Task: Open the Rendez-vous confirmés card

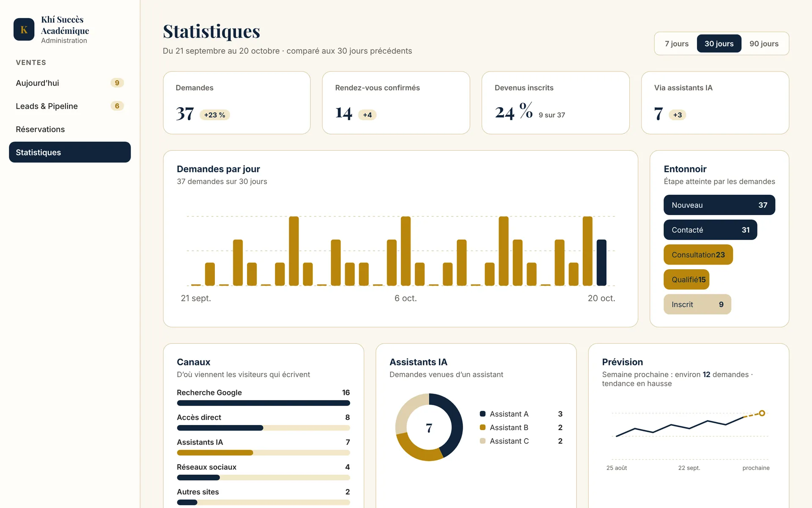Action: [396, 103]
